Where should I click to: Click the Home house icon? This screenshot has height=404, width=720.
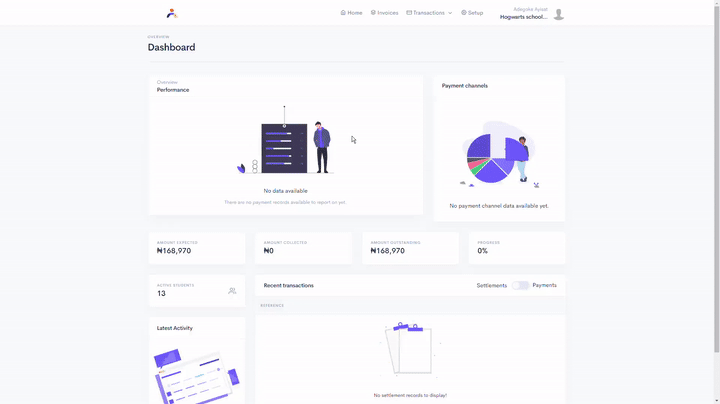(343, 13)
